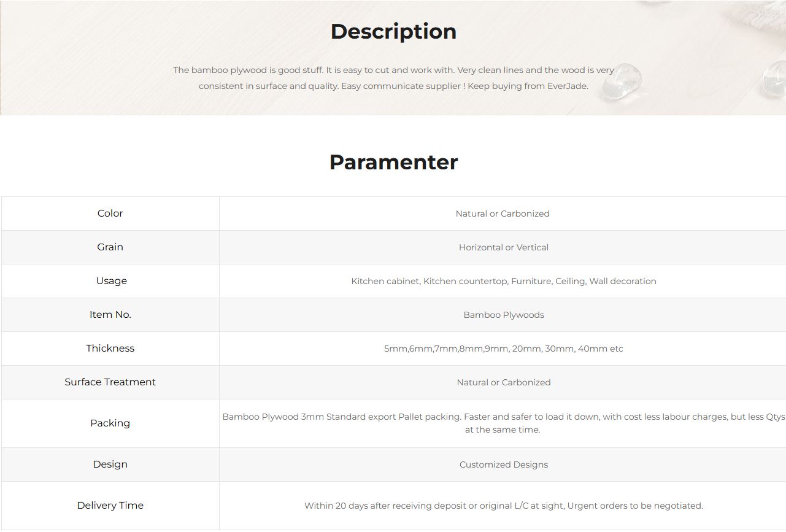Click the Surface Treatment label
786x532 pixels.
point(110,382)
